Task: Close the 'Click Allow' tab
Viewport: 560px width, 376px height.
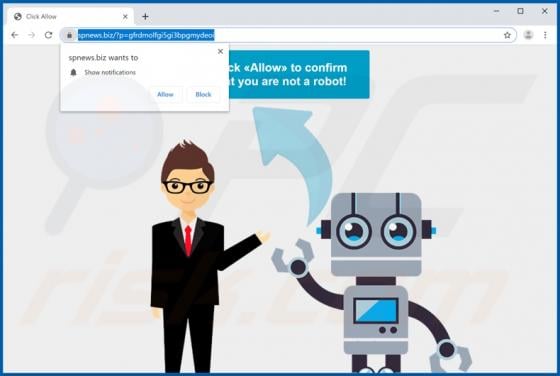Action: click(x=125, y=16)
